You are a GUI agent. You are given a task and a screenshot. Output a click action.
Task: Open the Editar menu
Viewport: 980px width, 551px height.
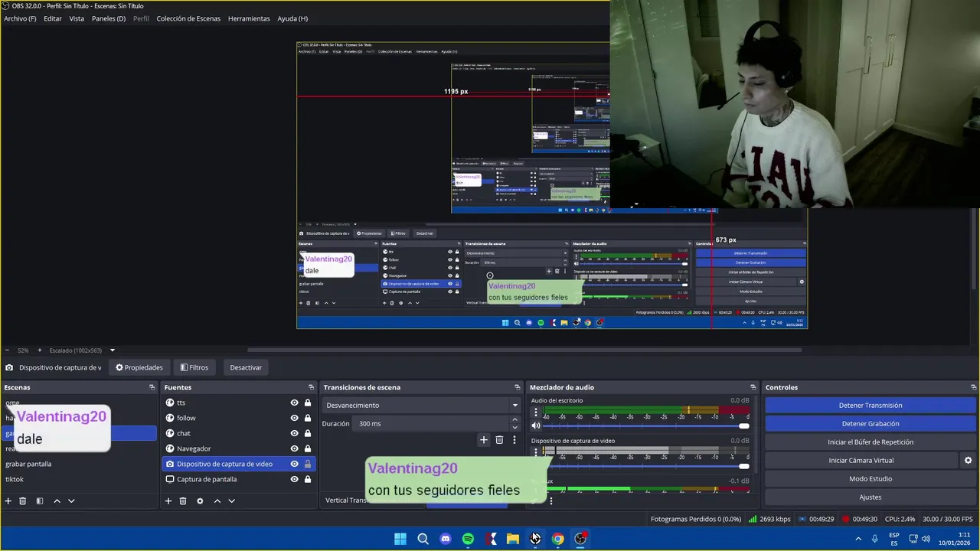click(53, 18)
